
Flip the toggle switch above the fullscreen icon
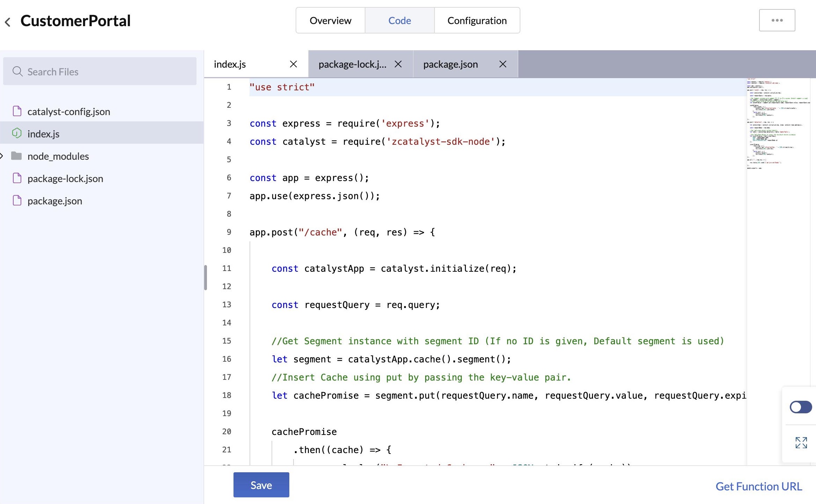click(801, 407)
